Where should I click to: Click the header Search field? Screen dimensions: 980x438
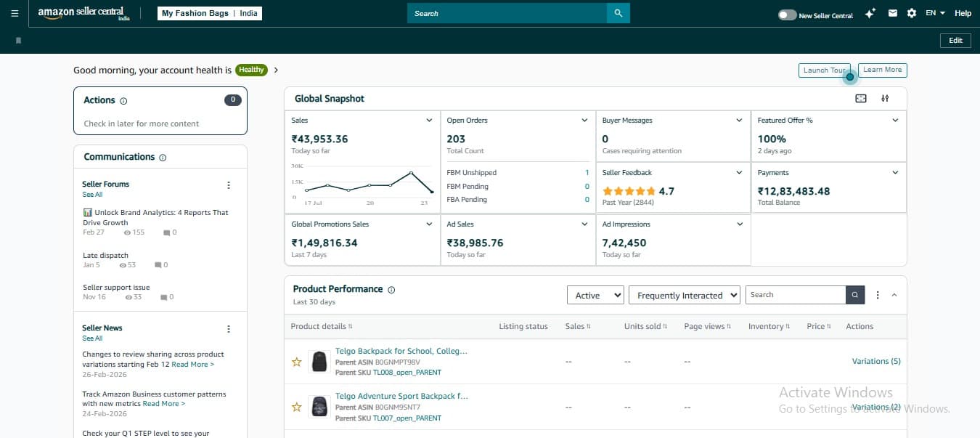507,13
